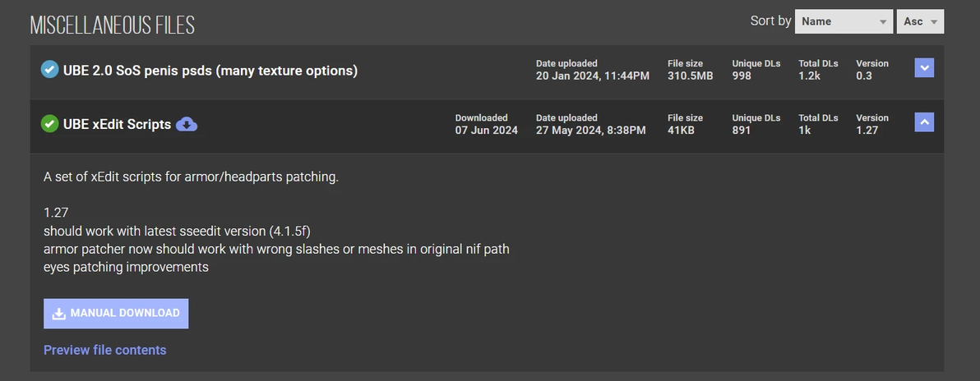Open the Sort by Name dropdown

844,22
